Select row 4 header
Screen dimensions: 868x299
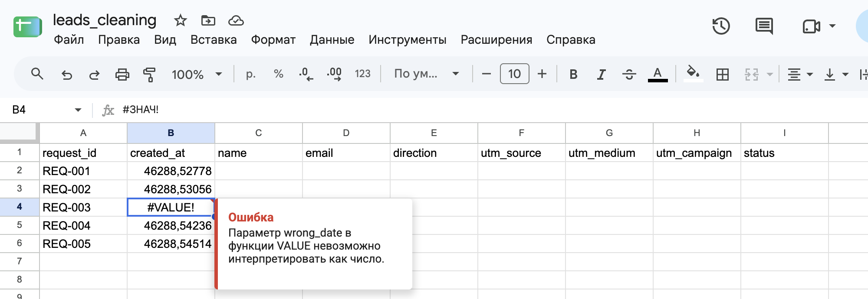[20, 207]
